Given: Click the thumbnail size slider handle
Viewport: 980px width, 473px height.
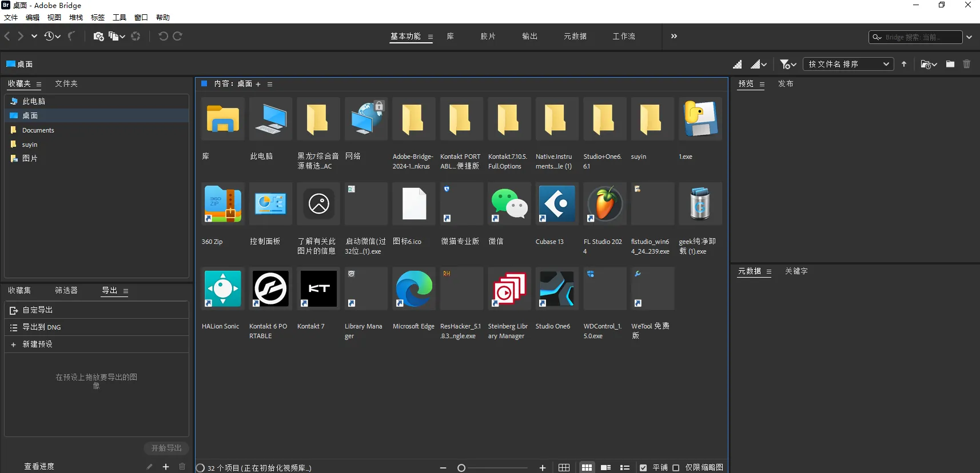Looking at the screenshot, I should pos(461,468).
